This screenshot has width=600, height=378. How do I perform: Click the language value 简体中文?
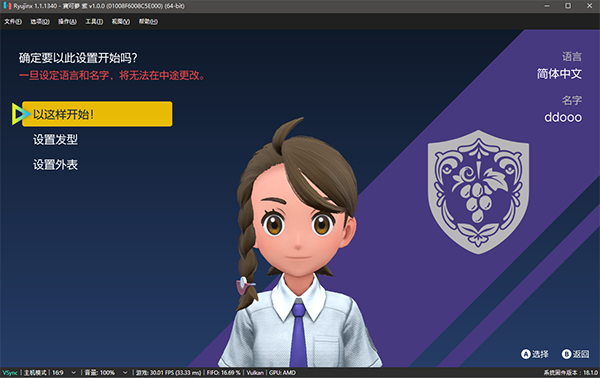tap(559, 73)
